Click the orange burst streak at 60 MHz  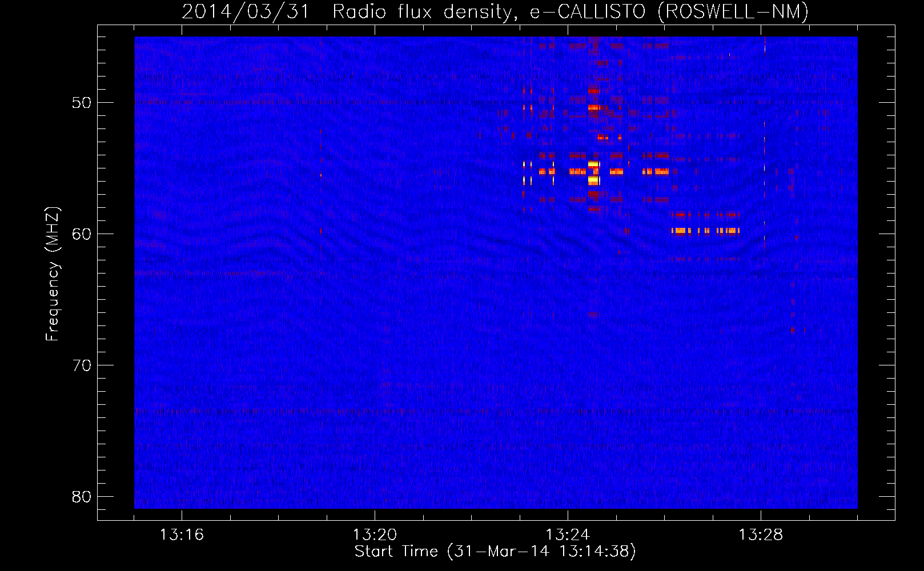(x=706, y=231)
